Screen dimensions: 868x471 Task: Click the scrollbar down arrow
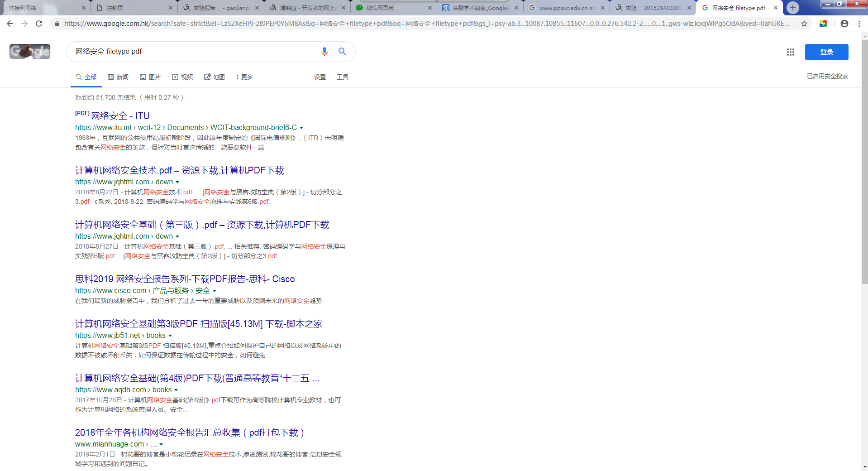(865, 467)
